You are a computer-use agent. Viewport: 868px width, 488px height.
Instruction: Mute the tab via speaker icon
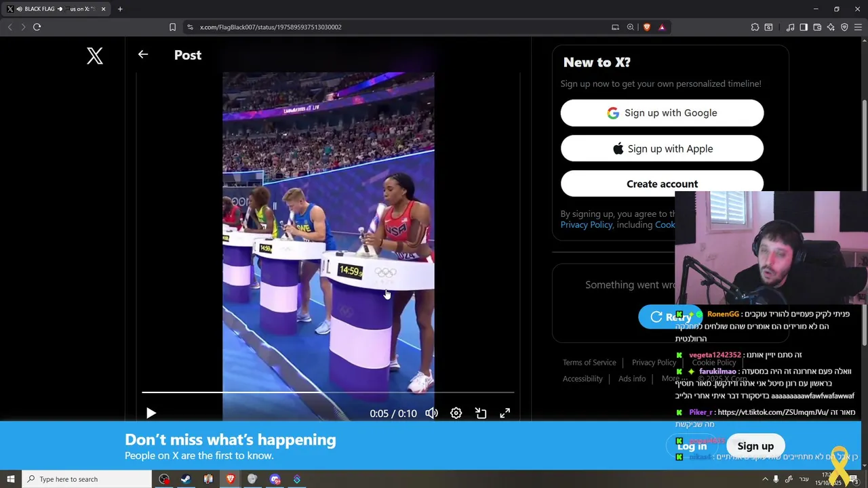click(x=19, y=9)
